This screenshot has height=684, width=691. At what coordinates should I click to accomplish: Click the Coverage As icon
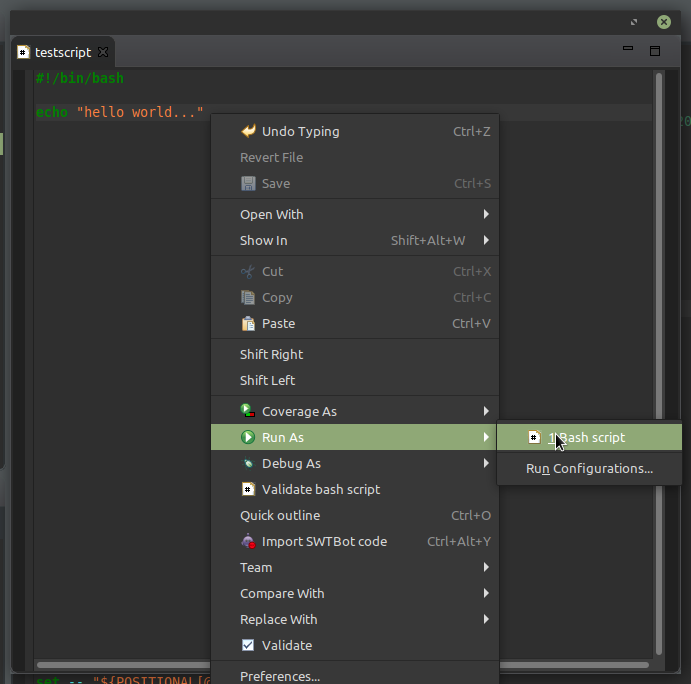click(x=248, y=411)
